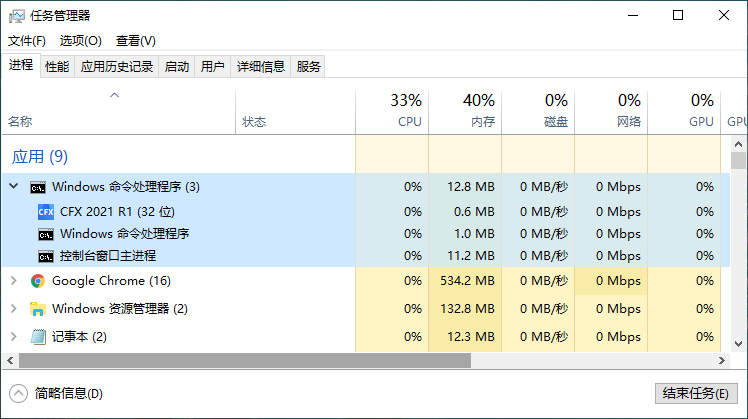This screenshot has width=748, height=419.
Task: Expand the 记事本 (2) group
Action: pyautogui.click(x=14, y=336)
